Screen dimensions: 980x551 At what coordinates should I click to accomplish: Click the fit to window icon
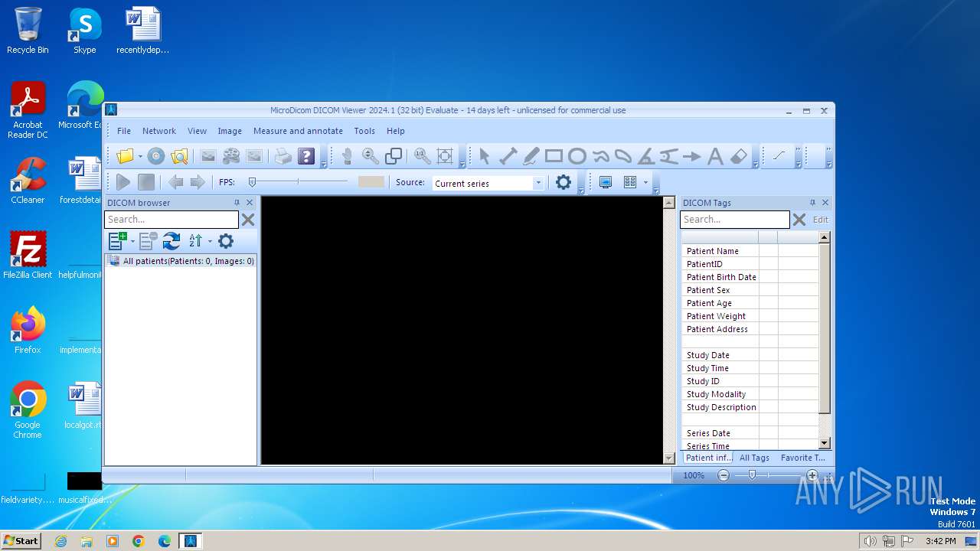pyautogui.click(x=445, y=156)
